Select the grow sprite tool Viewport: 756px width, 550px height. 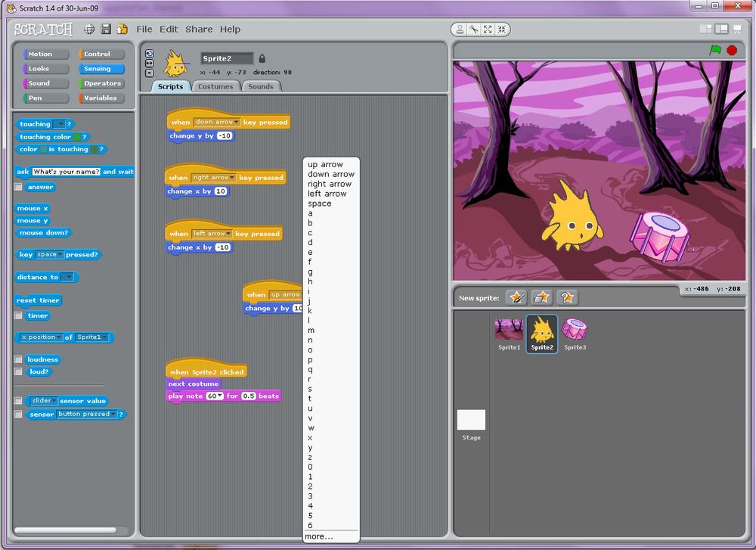click(488, 30)
